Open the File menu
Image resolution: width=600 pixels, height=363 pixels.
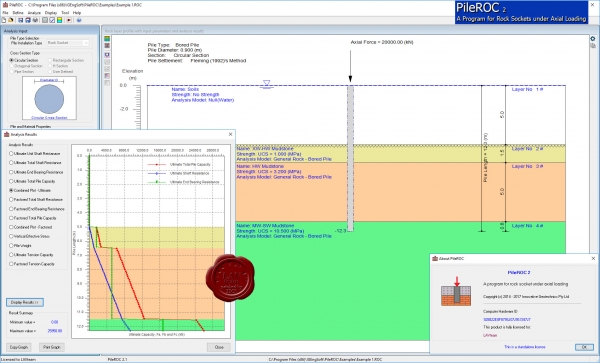(5, 13)
